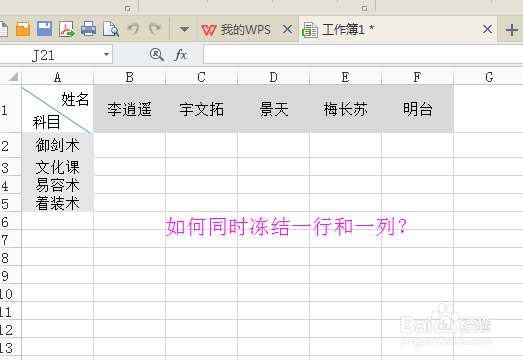Click the formula bar input
Viewport: 523px width, 360px height.
[x=363, y=55]
